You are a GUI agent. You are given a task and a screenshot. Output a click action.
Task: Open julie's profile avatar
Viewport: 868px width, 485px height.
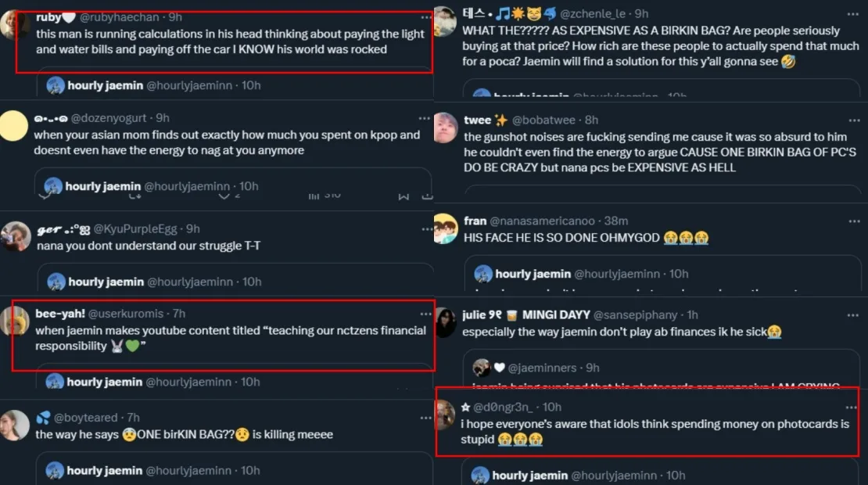pyautogui.click(x=445, y=322)
